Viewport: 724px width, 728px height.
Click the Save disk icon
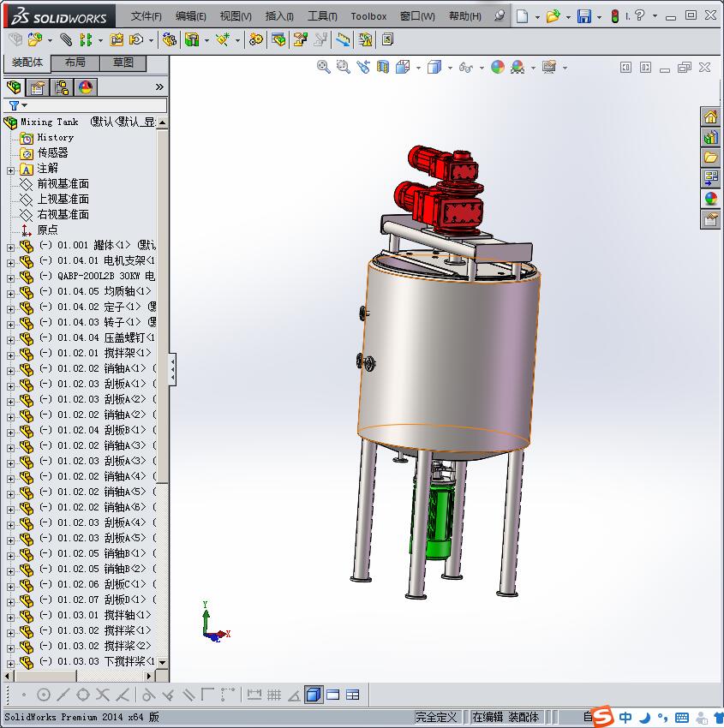583,16
